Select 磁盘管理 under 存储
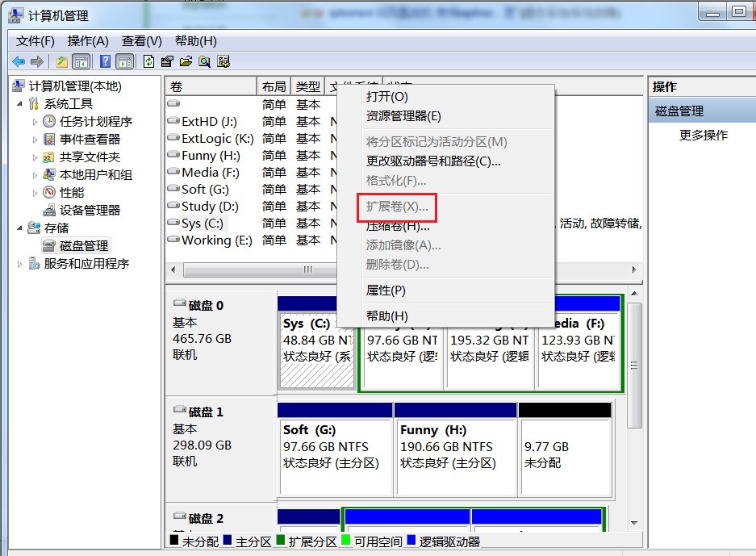The image size is (756, 556). tap(84, 245)
